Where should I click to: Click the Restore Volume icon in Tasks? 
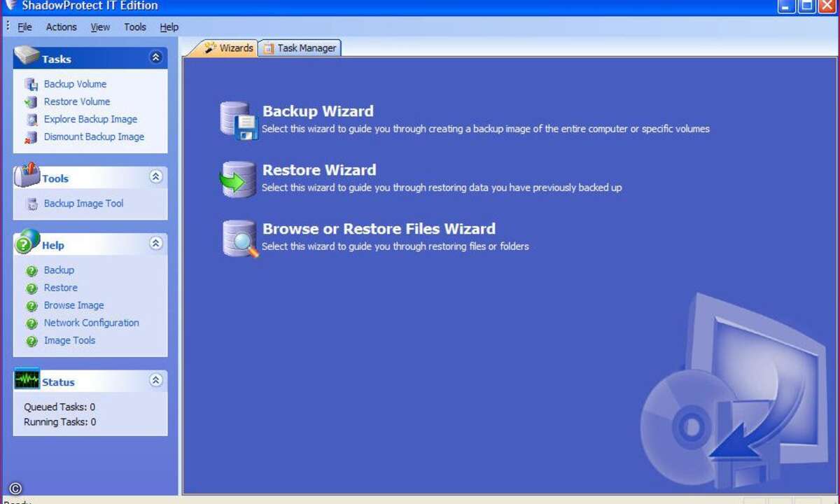31,102
